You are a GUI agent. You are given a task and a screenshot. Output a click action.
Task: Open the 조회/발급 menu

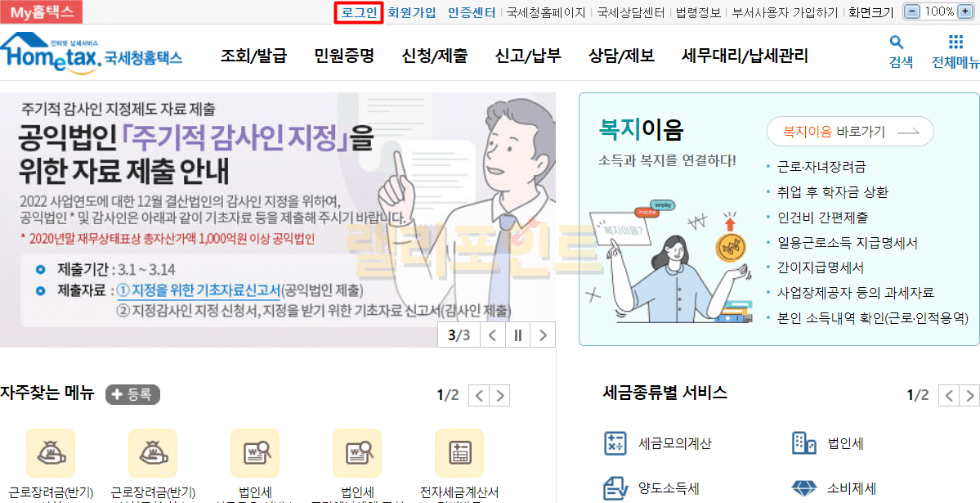coord(253,56)
